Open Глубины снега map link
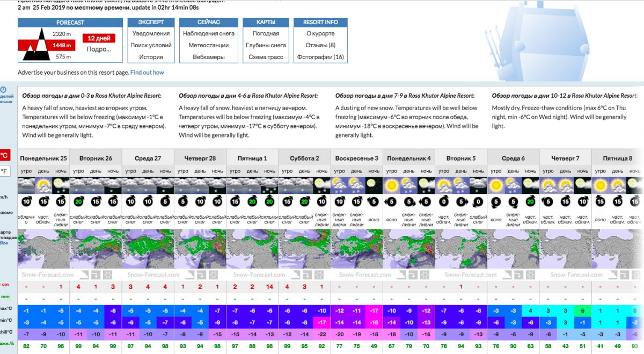 pyautogui.click(x=266, y=45)
